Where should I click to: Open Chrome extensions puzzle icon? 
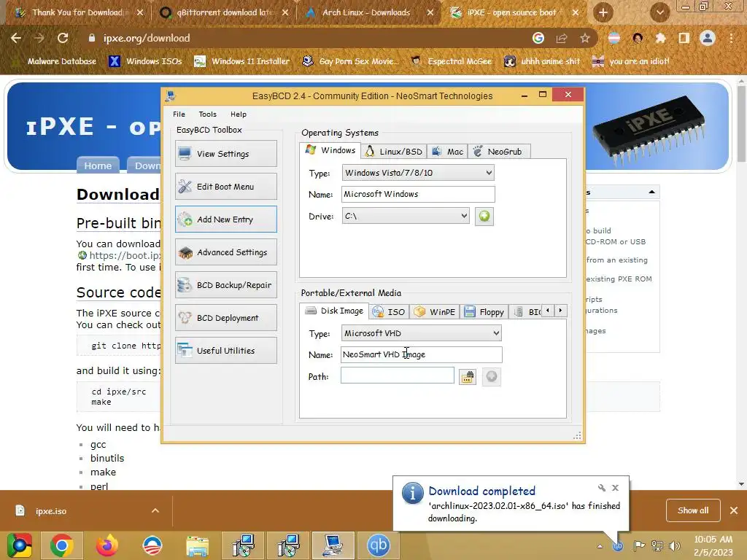[x=660, y=38]
